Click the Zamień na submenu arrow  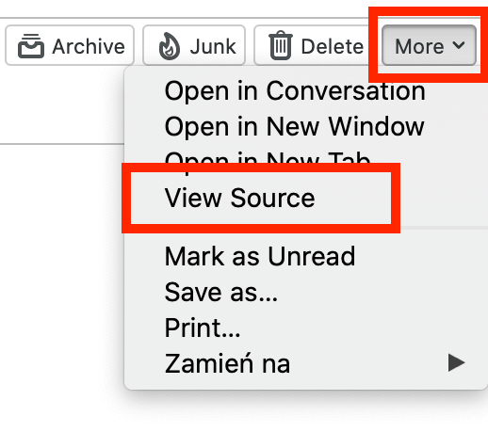[x=457, y=362]
